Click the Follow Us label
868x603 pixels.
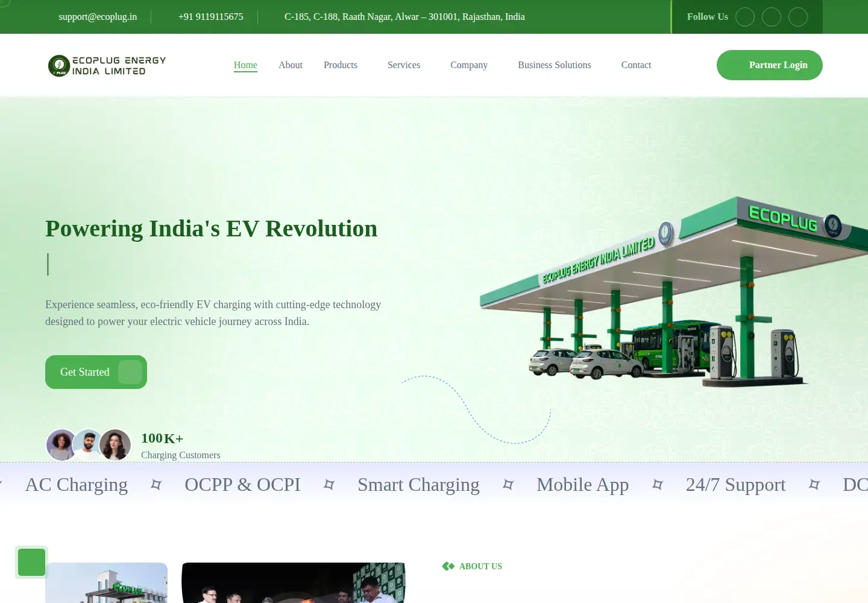[708, 17]
